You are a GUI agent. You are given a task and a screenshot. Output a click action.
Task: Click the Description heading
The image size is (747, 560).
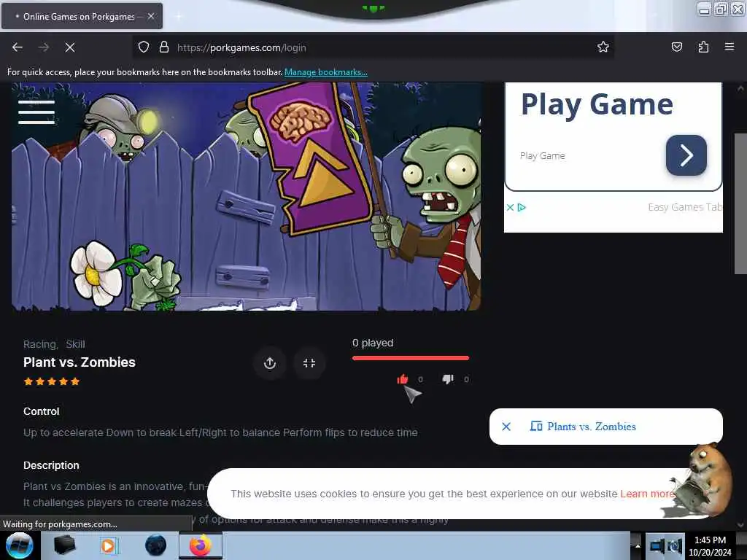tap(52, 465)
